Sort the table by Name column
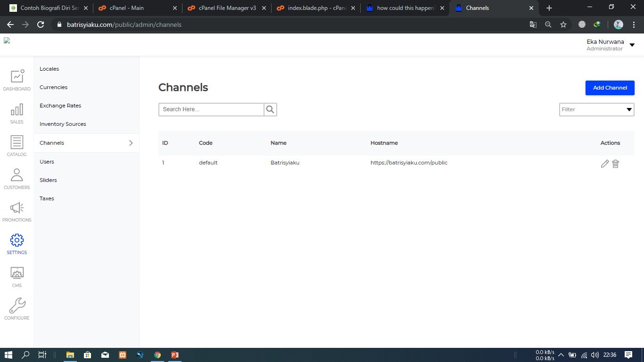The image size is (644, 362). point(278,143)
